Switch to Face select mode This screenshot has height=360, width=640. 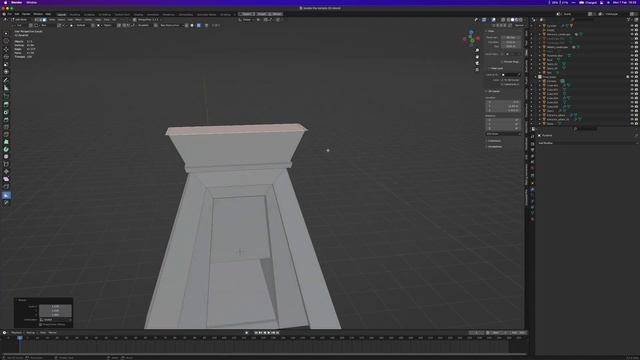(44, 20)
